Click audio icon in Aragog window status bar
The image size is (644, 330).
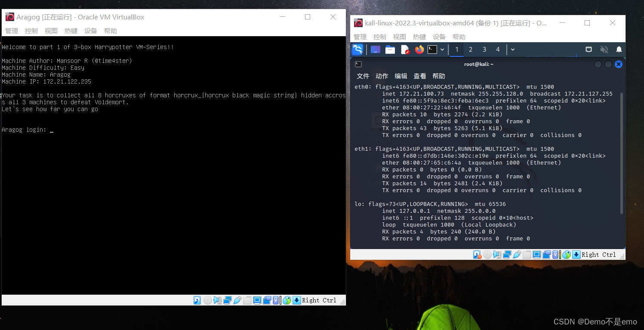coord(218,300)
